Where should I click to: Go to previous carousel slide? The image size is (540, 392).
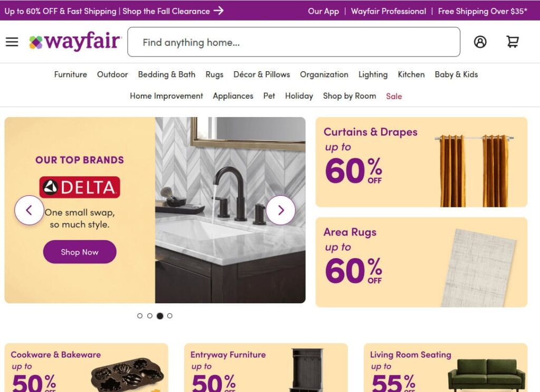coord(29,210)
